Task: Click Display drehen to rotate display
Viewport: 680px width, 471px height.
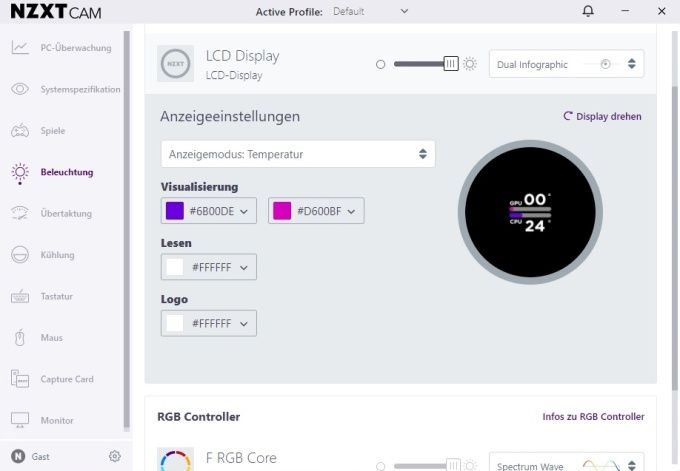Action: [602, 116]
